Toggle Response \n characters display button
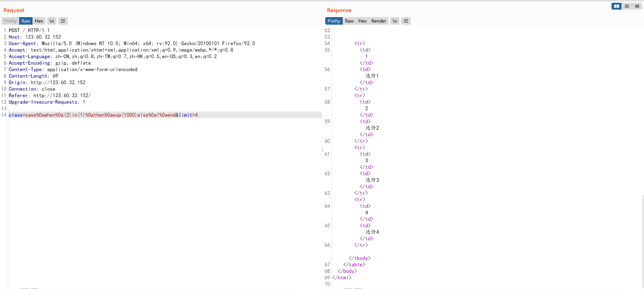The image size is (644, 289). coord(395,21)
